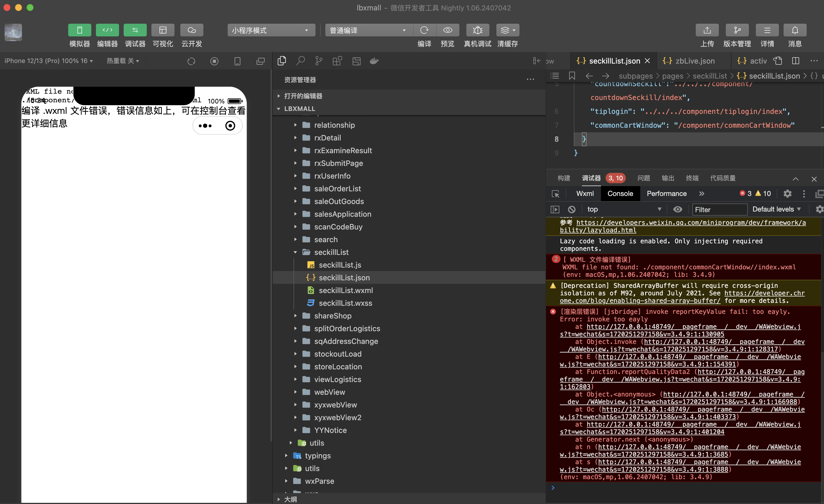The height and width of the screenshot is (504, 824).
Task: Open version management (版本管理) icon
Action: click(x=737, y=30)
